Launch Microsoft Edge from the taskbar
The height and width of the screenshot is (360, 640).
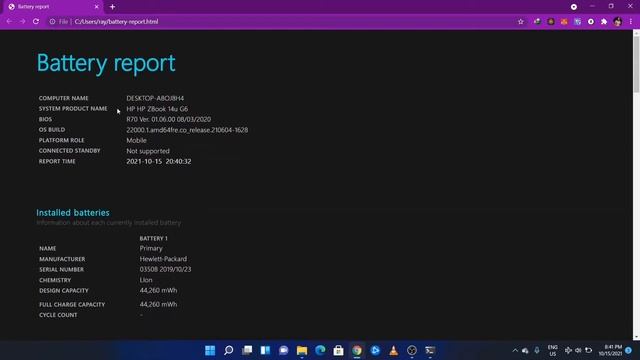(x=320, y=350)
